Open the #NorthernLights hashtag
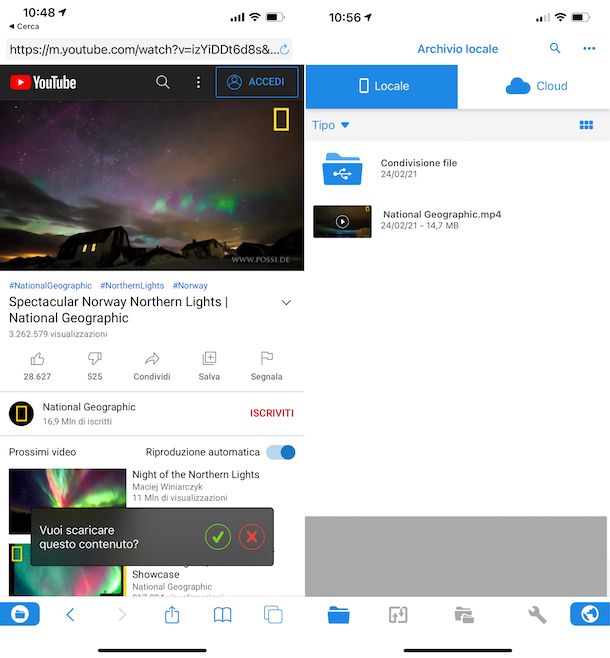The width and height of the screenshot is (610, 658). (x=132, y=285)
